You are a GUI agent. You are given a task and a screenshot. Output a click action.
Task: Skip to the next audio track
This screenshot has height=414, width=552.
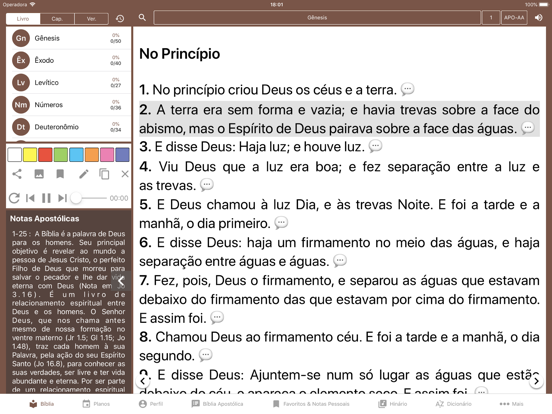click(x=62, y=198)
